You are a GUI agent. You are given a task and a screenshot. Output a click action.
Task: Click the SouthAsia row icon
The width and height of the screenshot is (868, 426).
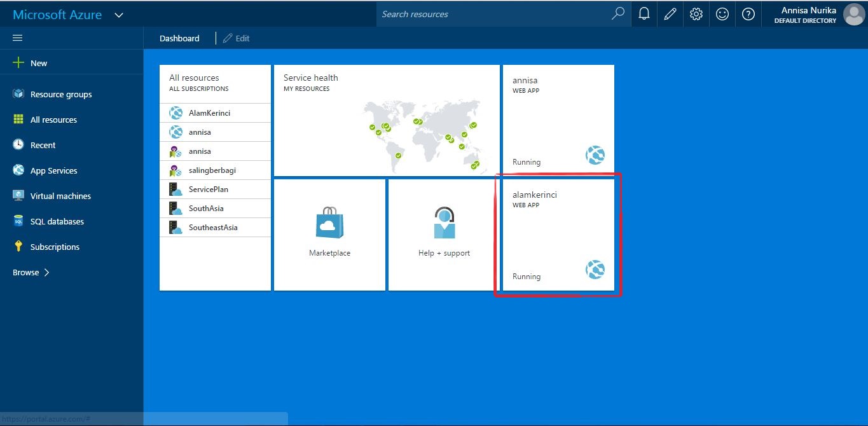(x=176, y=209)
